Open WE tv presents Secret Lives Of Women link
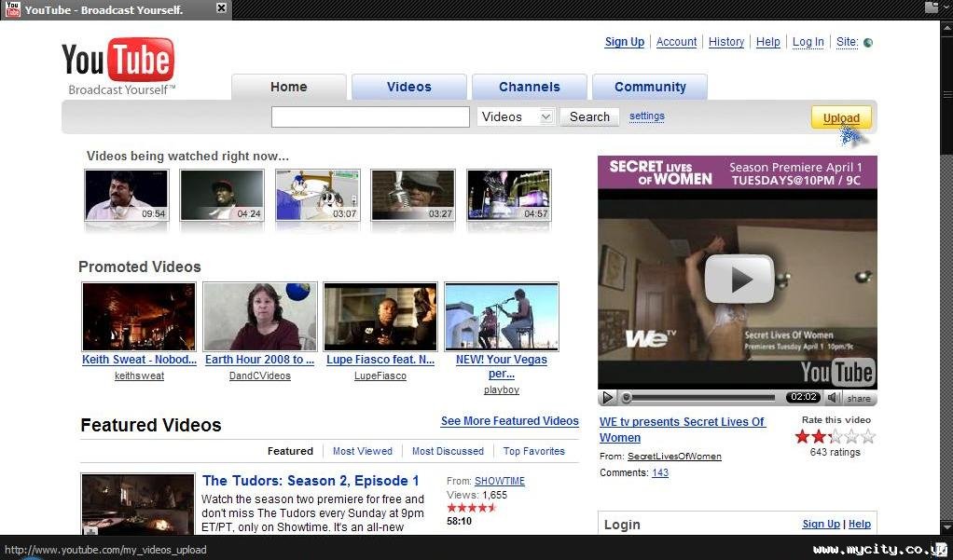The width and height of the screenshot is (953, 560). click(682, 430)
